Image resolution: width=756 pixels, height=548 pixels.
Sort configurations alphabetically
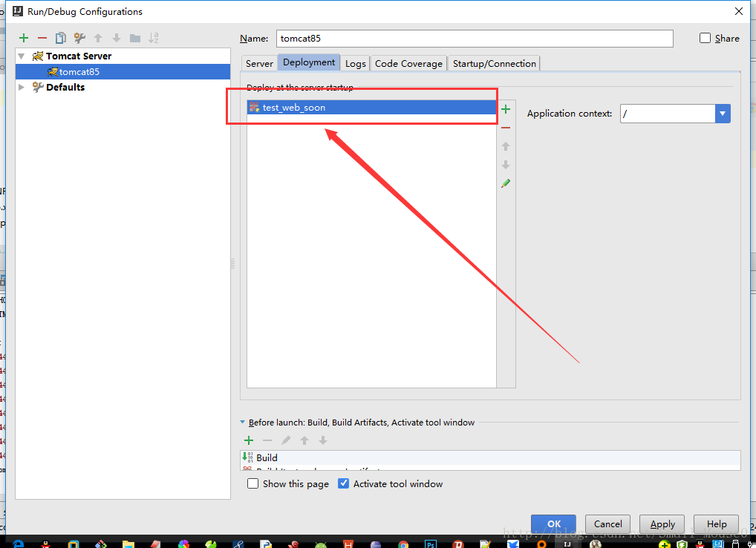click(x=153, y=38)
